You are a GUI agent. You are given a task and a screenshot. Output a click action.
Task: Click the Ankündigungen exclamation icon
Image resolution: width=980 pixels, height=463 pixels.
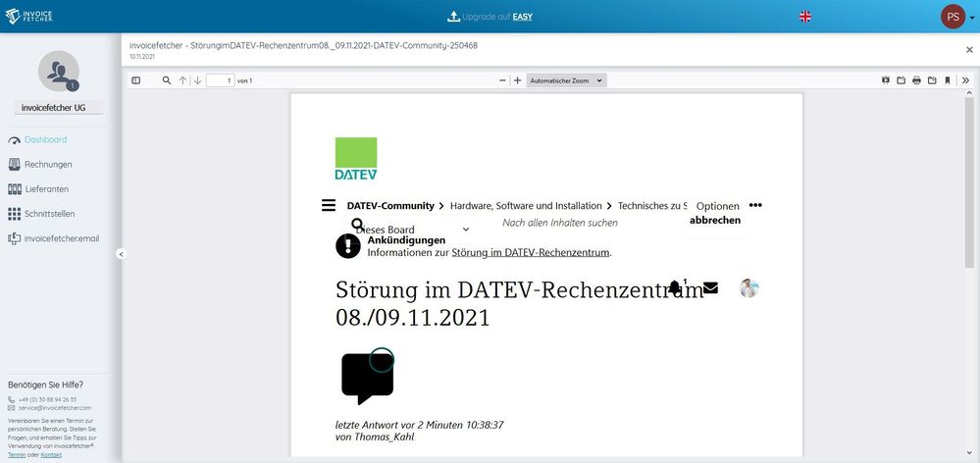348,245
